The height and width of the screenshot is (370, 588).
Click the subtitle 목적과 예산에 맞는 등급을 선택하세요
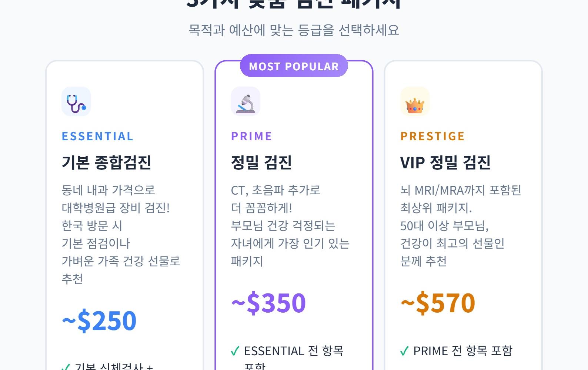(294, 30)
